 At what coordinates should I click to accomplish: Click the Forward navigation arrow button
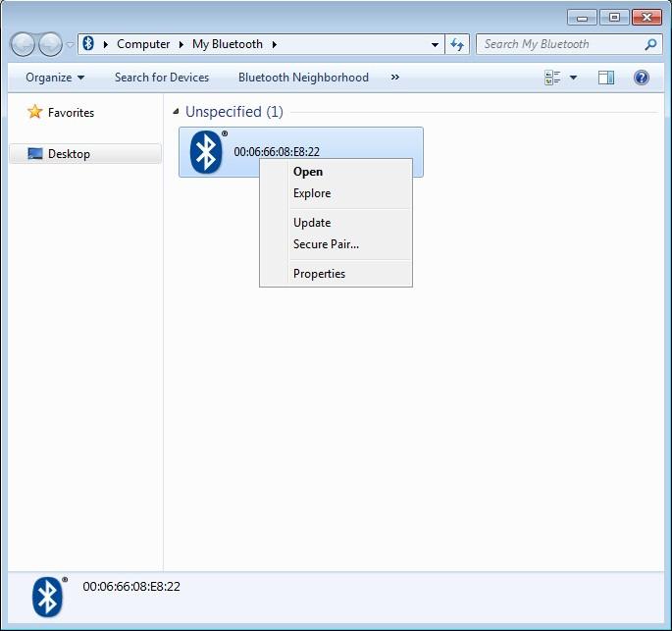50,44
